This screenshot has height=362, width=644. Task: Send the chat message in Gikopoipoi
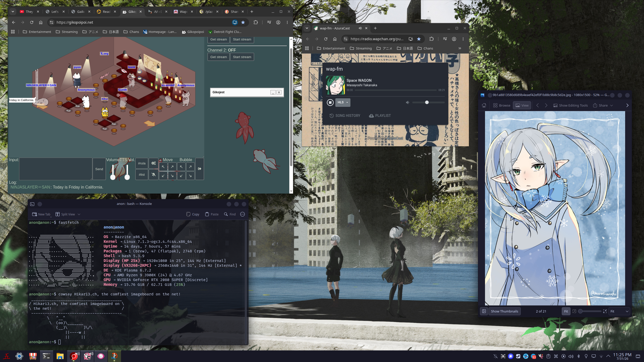pyautogui.click(x=99, y=169)
